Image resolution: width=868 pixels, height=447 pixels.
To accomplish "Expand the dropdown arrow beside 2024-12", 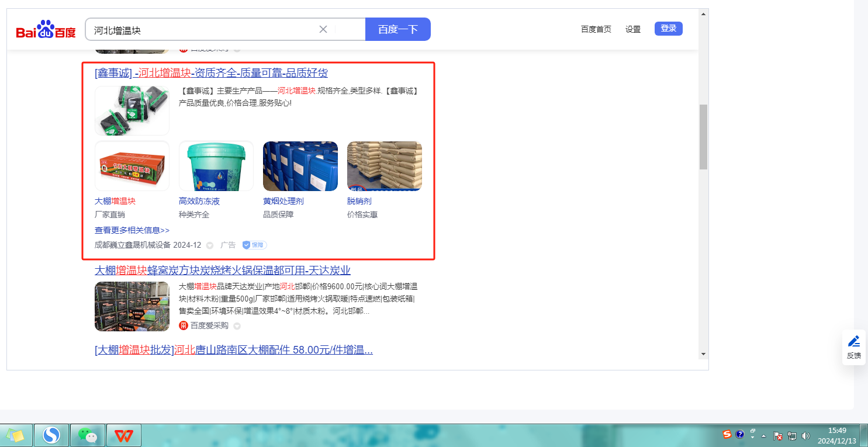I will click(210, 245).
